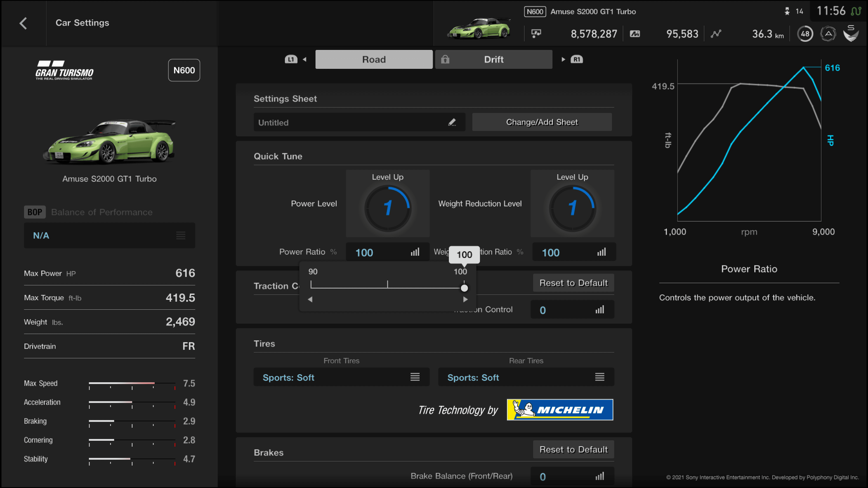This screenshot has height=488, width=868.
Task: Click the Drivetrain FR value
Action: 189,346
